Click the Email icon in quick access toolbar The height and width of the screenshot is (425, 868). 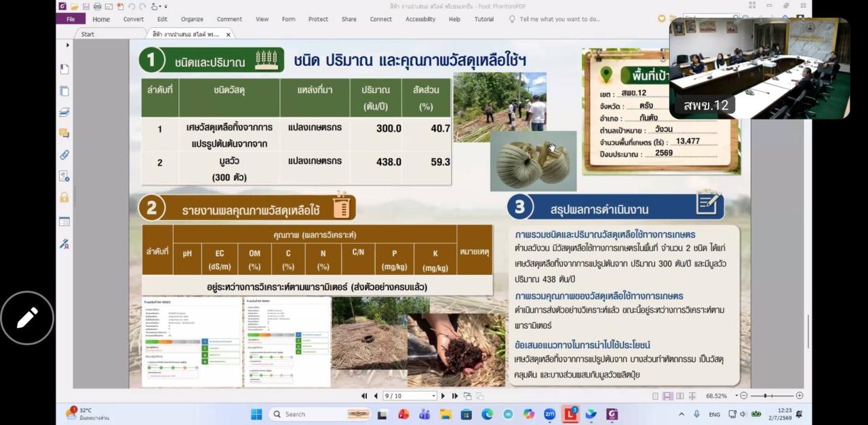click(108, 6)
